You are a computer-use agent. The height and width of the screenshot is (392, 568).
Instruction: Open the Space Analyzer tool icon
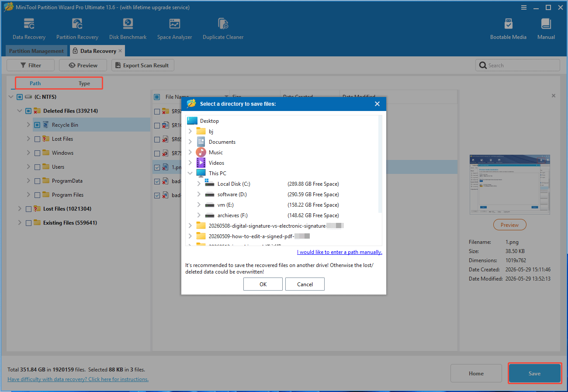pyautogui.click(x=174, y=24)
